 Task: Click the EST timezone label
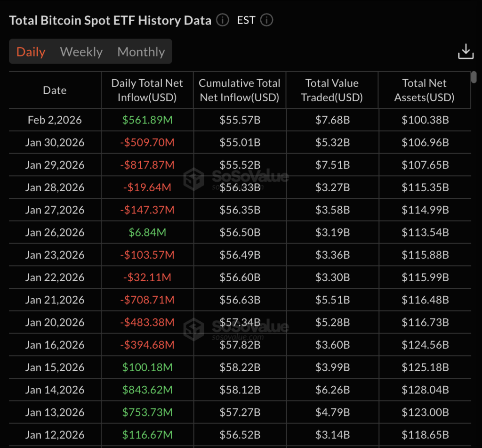[x=246, y=20]
